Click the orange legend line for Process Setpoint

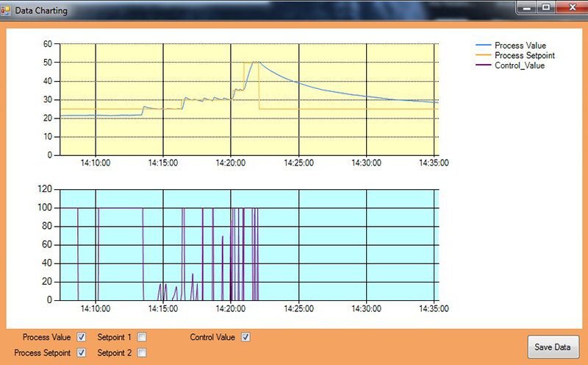(x=483, y=55)
